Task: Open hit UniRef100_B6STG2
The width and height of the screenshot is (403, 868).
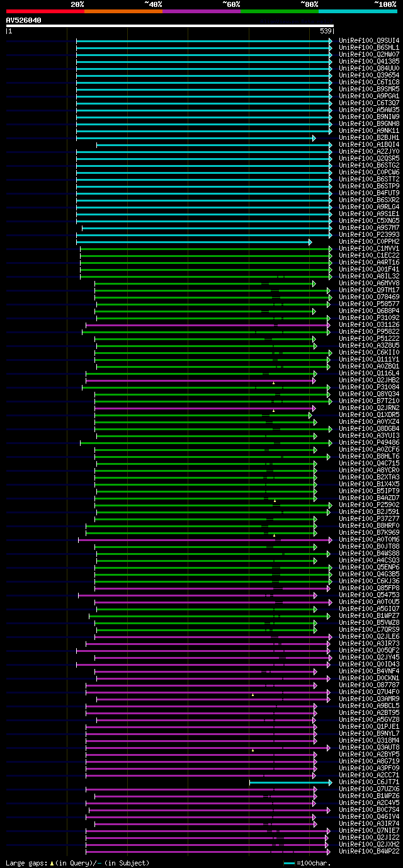Action: [x=369, y=165]
